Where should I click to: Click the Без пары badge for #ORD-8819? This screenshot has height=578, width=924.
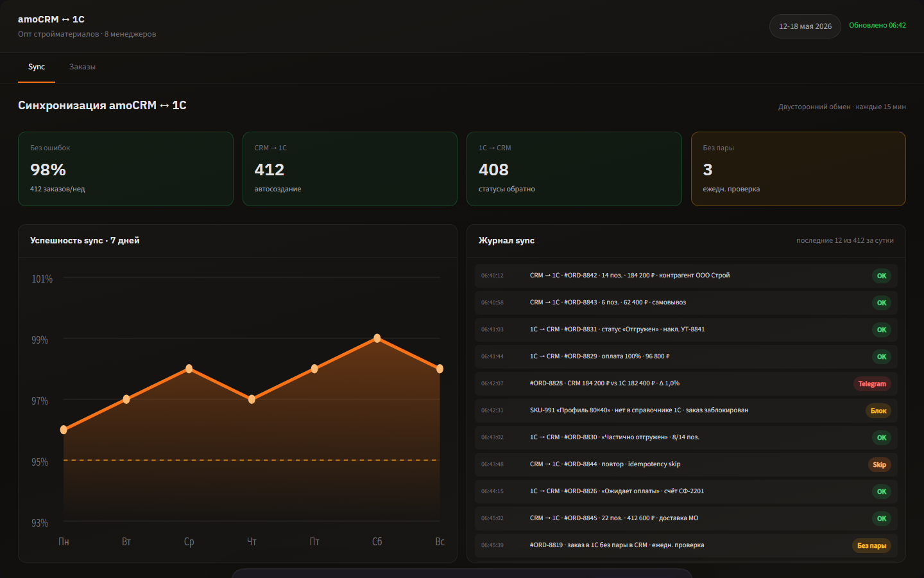[871, 546]
